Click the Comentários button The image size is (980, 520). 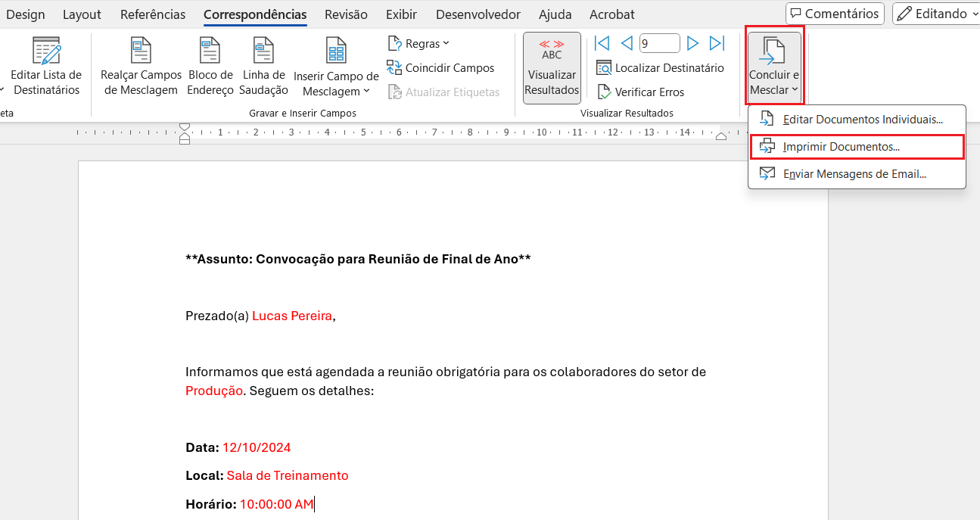[x=835, y=13]
